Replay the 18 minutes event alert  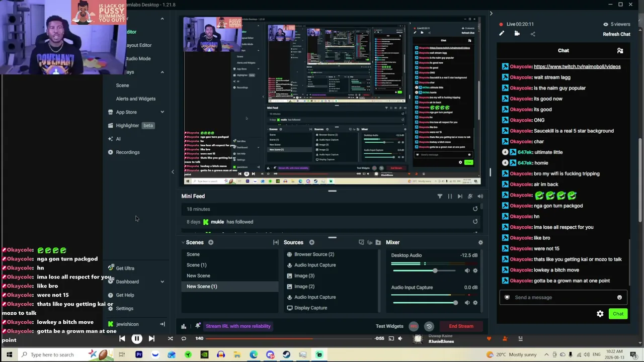click(x=475, y=209)
